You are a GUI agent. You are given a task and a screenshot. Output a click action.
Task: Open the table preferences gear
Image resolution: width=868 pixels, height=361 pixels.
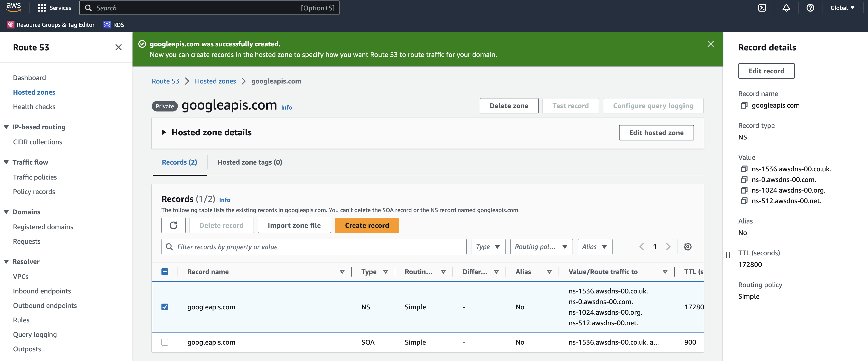point(688,247)
